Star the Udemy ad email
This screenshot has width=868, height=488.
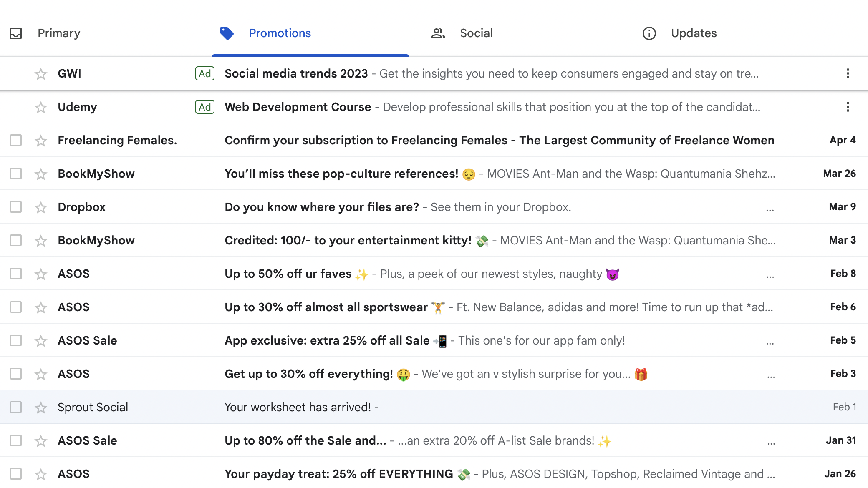(40, 107)
